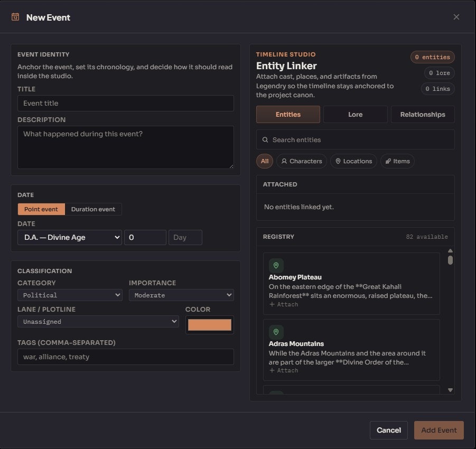Switch to Duration event mode
This screenshot has width=476, height=449.
tap(93, 209)
